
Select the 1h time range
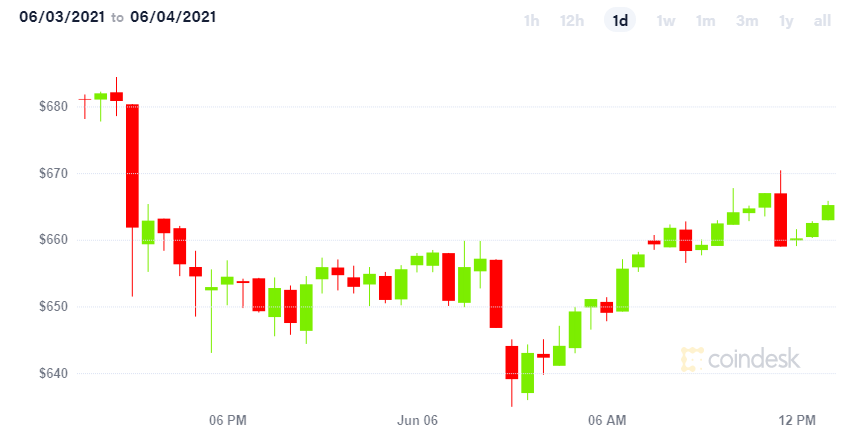pos(531,21)
